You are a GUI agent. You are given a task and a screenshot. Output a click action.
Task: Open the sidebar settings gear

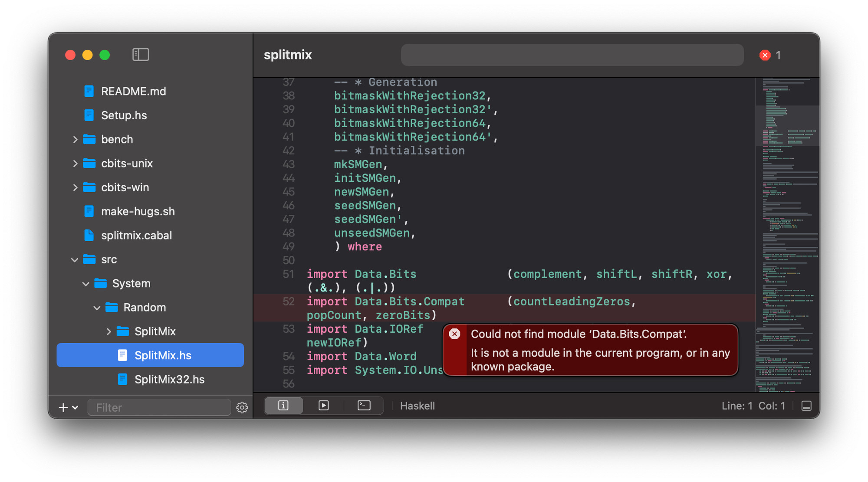242,407
